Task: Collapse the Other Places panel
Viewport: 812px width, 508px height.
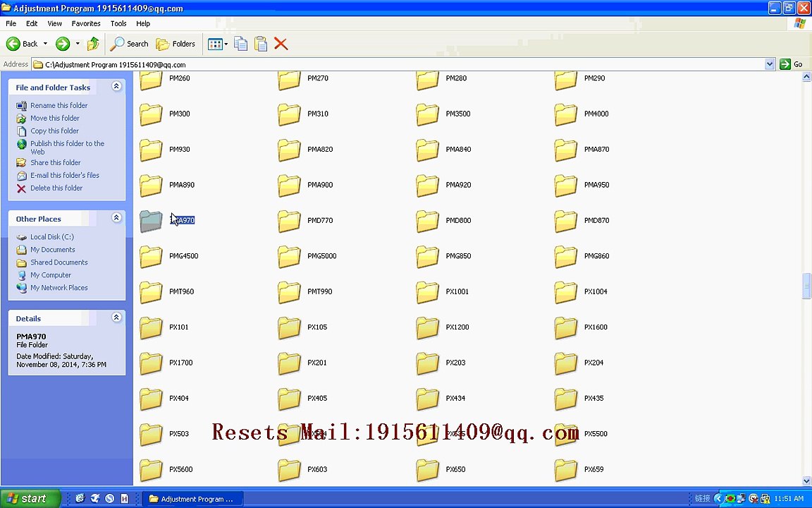Action: 116,218
